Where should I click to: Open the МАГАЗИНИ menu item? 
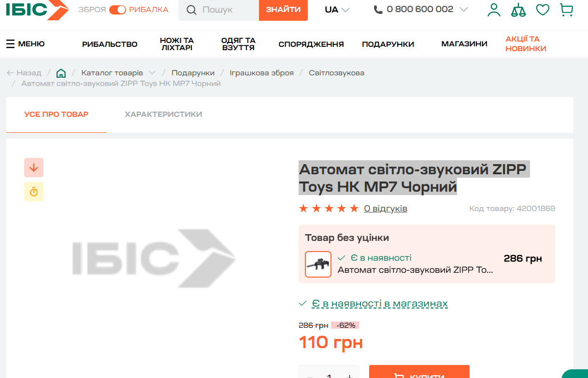pyautogui.click(x=464, y=44)
